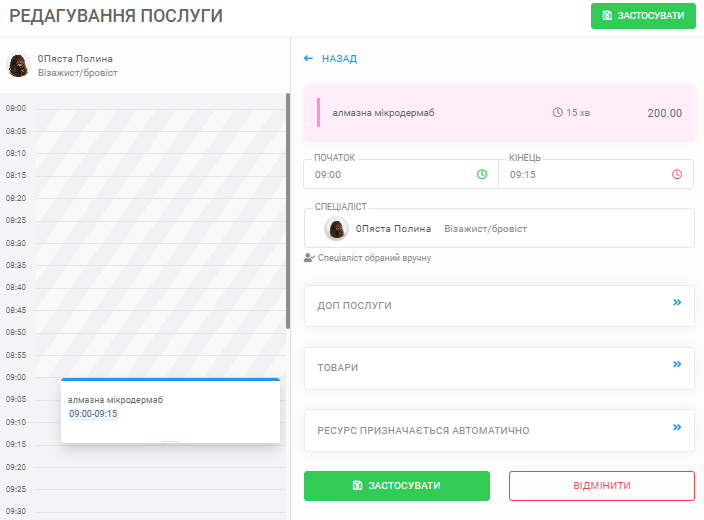The width and height of the screenshot is (704, 520).
Task: Click the chevron icon on РЕСУРС row
Action: click(677, 427)
